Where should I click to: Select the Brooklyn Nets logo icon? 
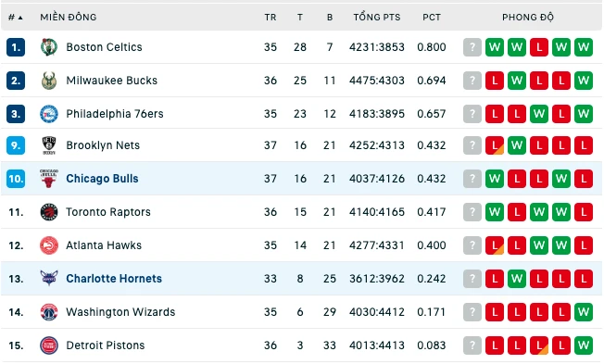click(49, 145)
